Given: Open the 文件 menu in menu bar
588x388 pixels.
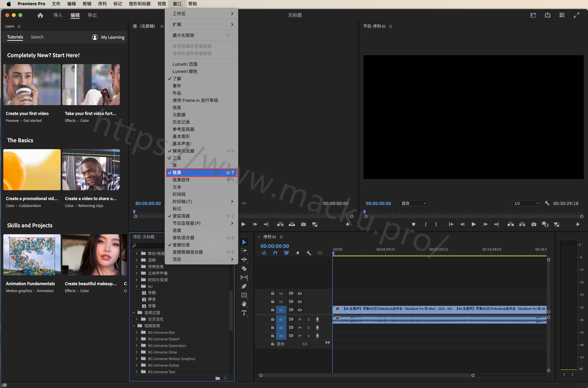Looking at the screenshot, I should 56,4.
